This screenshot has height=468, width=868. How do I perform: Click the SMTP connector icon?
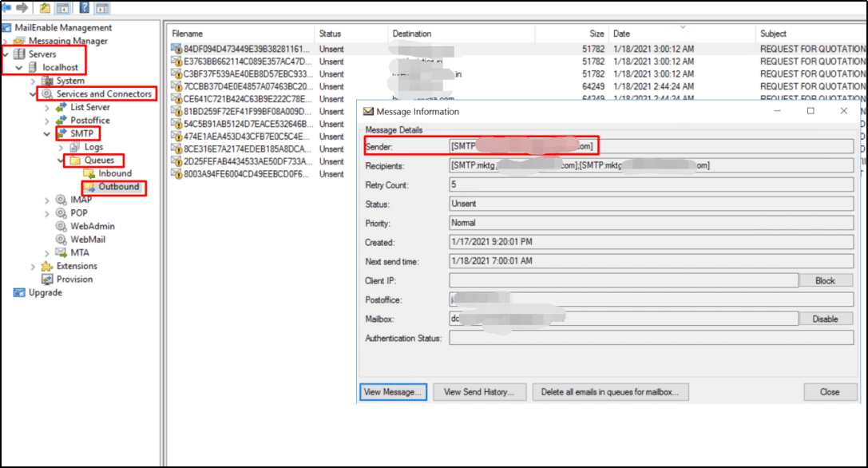point(61,133)
